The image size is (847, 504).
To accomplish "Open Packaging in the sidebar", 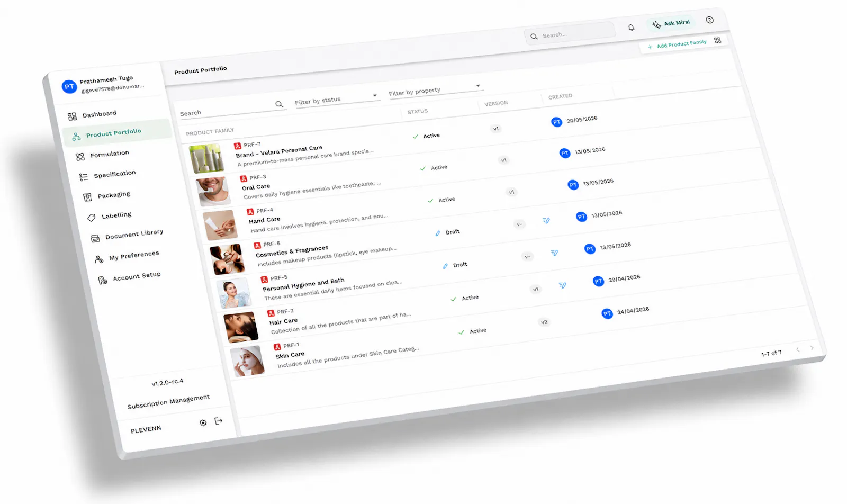I will (106, 195).
